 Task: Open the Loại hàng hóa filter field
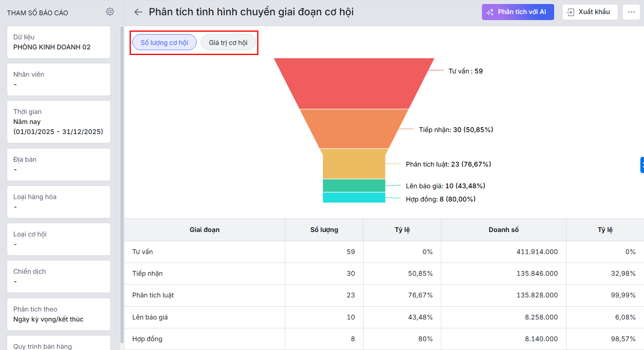59,202
